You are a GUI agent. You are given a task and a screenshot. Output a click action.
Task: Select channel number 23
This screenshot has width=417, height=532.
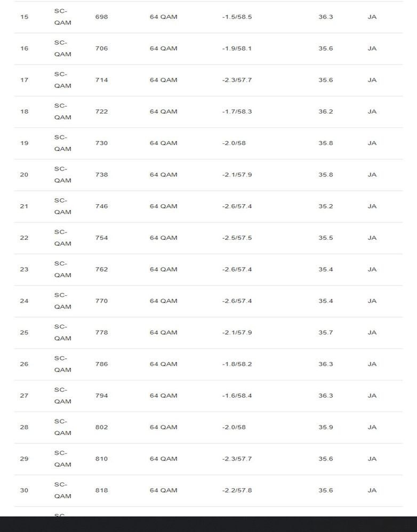click(x=24, y=269)
